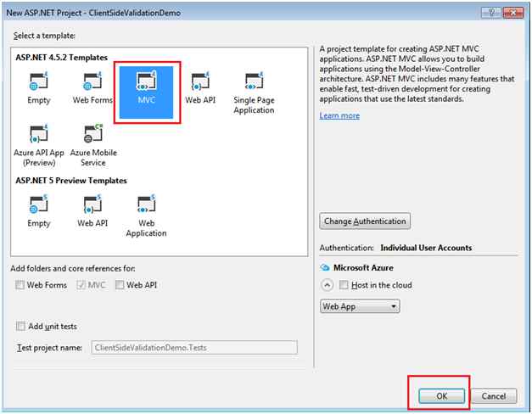Enable Host in the cloud checkbox
Screen dimensions: 532x414
click(344, 285)
